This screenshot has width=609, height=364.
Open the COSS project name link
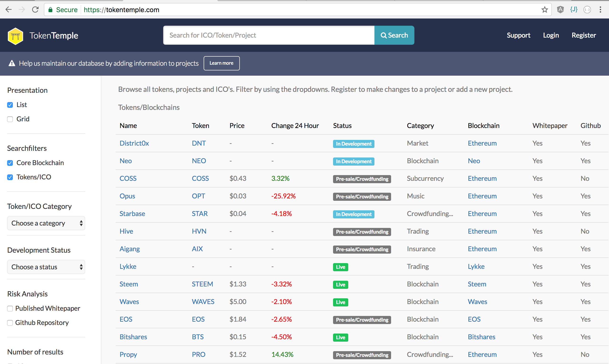pyautogui.click(x=128, y=179)
